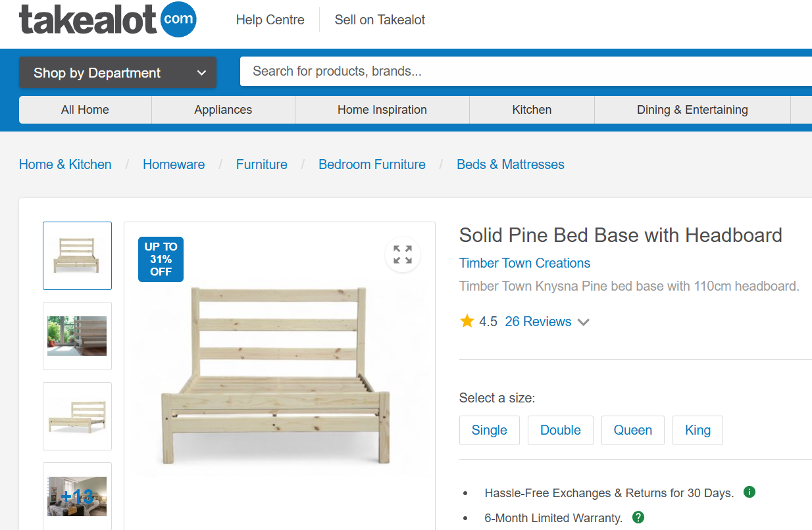Open the Timber Town Creations brand link
The image size is (812, 530).
tap(524, 263)
